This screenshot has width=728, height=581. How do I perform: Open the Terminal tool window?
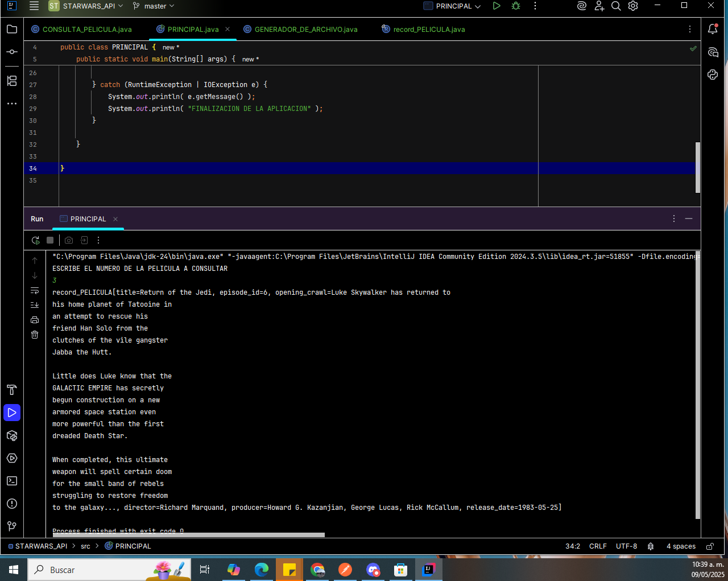(x=12, y=481)
